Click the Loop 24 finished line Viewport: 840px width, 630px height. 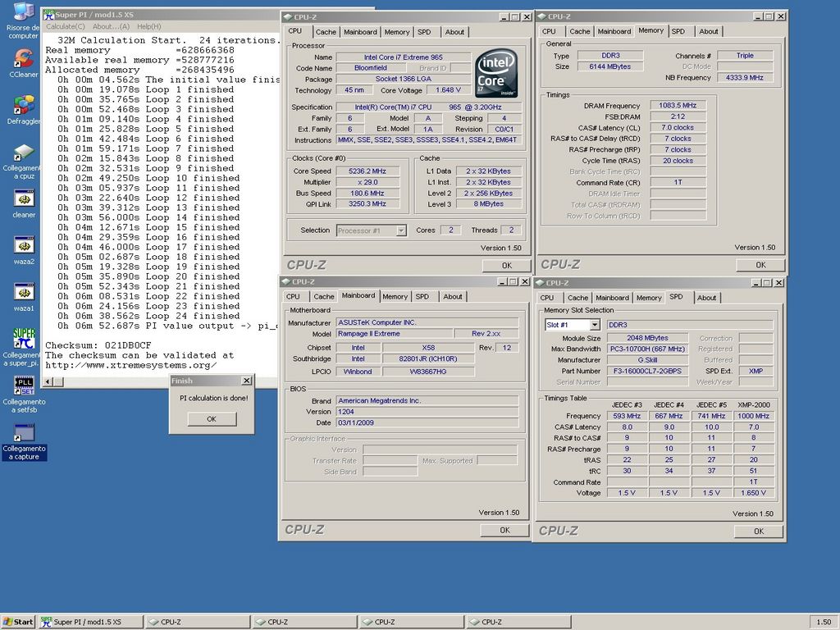point(149,316)
